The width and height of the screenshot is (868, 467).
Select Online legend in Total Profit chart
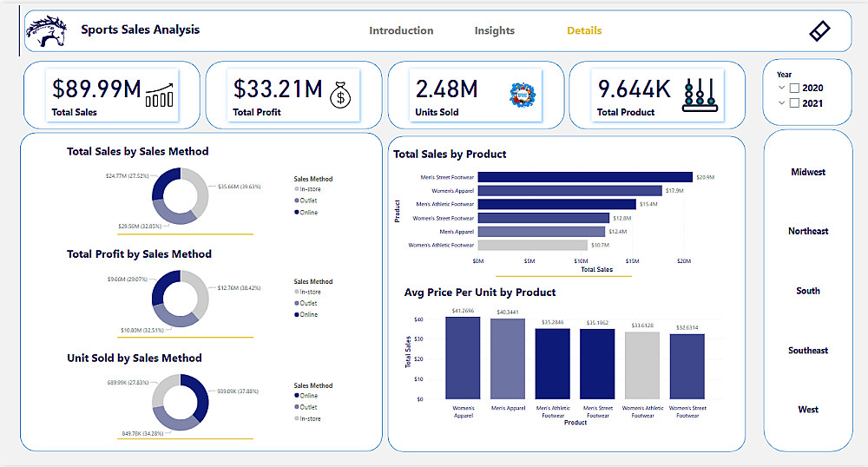pyautogui.click(x=306, y=314)
